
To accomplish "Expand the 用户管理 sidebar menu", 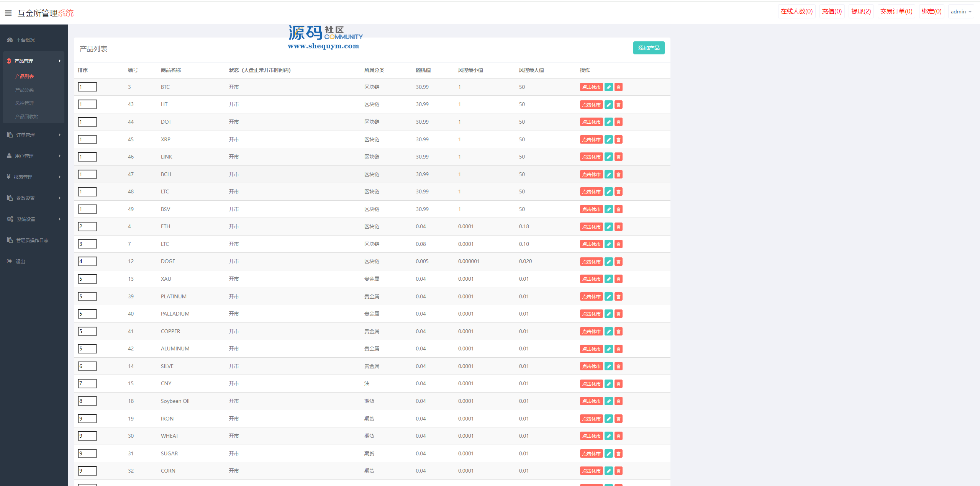I will [34, 156].
